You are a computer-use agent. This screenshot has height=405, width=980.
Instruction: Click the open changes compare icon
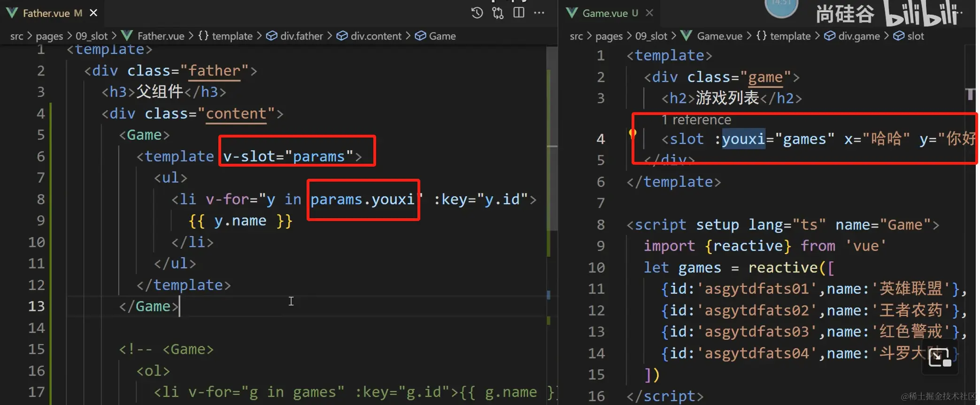pos(498,13)
